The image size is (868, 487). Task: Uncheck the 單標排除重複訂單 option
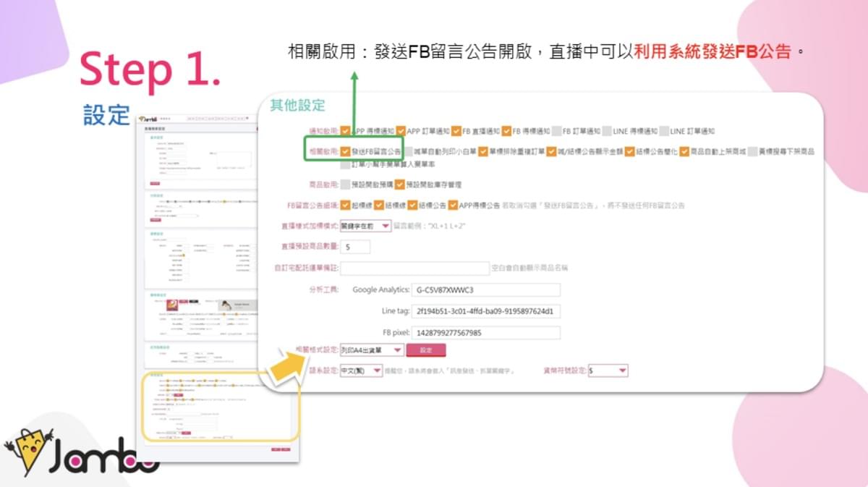coord(483,151)
